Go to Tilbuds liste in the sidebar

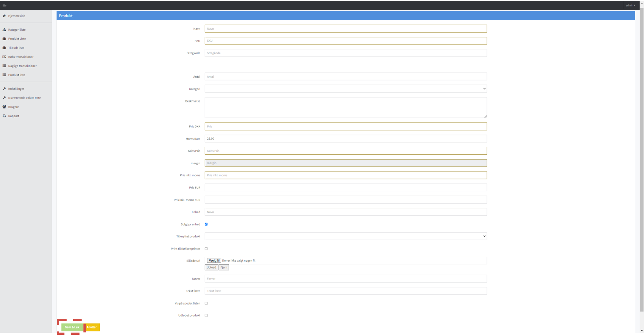coord(16,48)
